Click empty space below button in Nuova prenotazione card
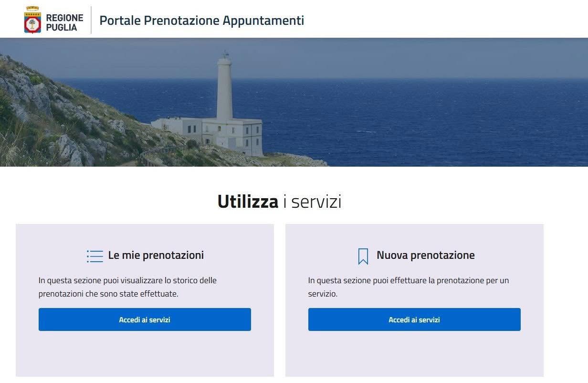 (414, 353)
